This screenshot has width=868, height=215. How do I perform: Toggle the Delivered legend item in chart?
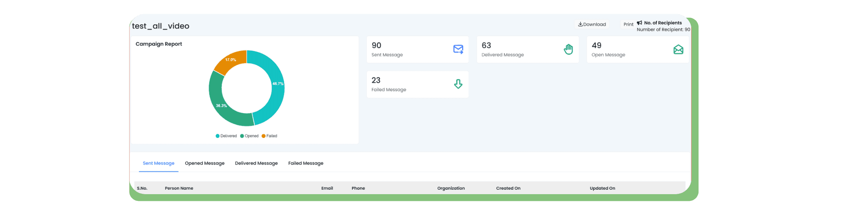tap(226, 136)
